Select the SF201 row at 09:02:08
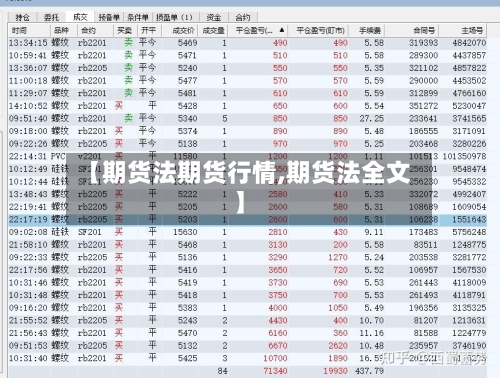 [x=247, y=232]
